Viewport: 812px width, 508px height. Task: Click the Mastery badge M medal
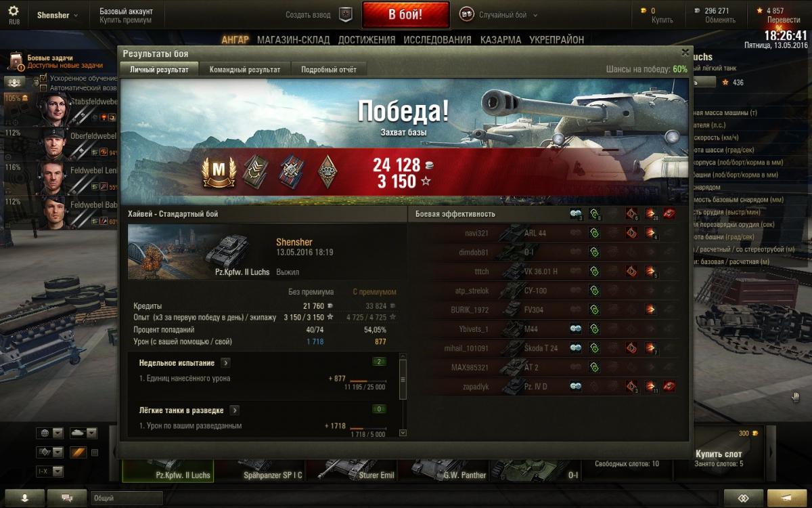pos(218,172)
